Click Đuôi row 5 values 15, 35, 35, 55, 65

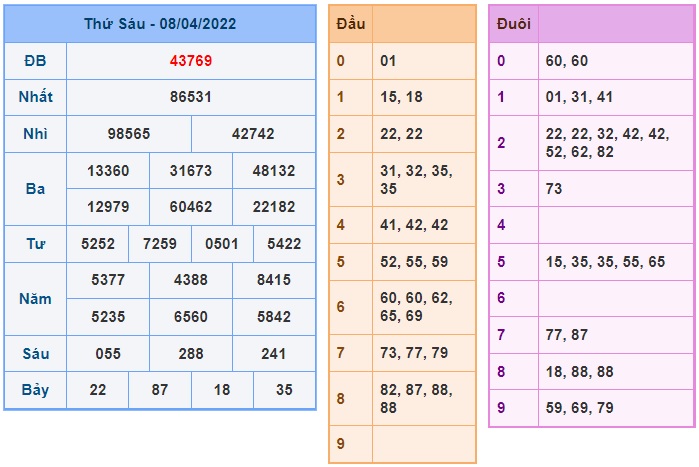click(605, 262)
